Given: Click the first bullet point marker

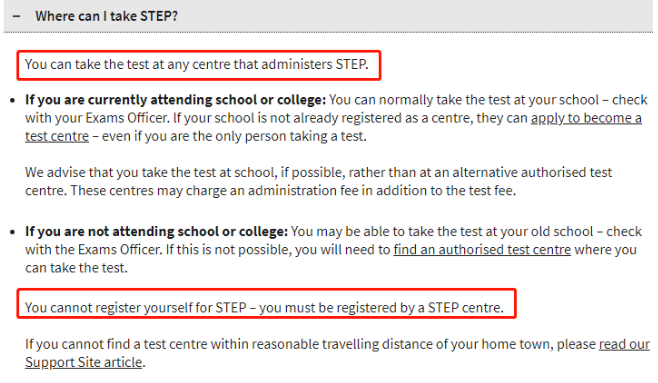Looking at the screenshot, I should 13,101.
